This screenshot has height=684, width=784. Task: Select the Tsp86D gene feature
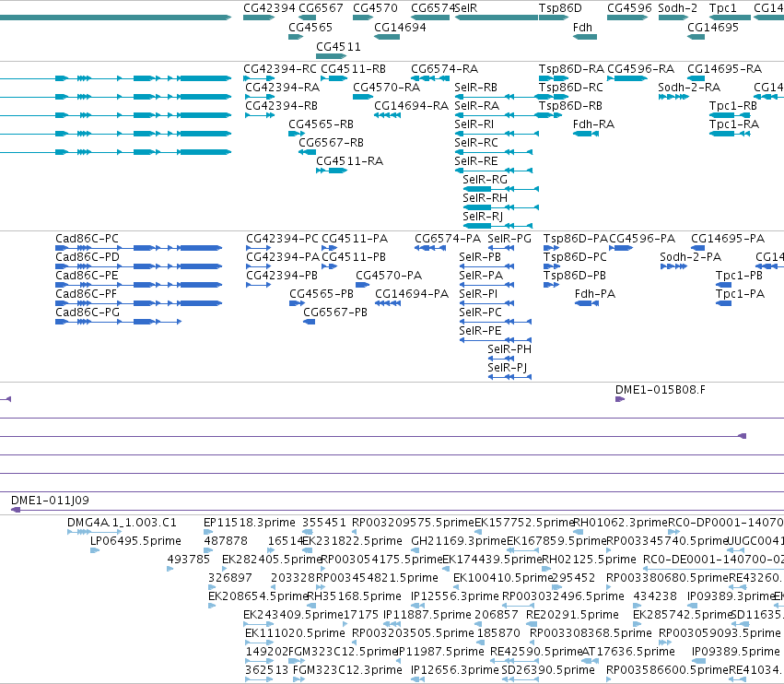pyautogui.click(x=554, y=18)
